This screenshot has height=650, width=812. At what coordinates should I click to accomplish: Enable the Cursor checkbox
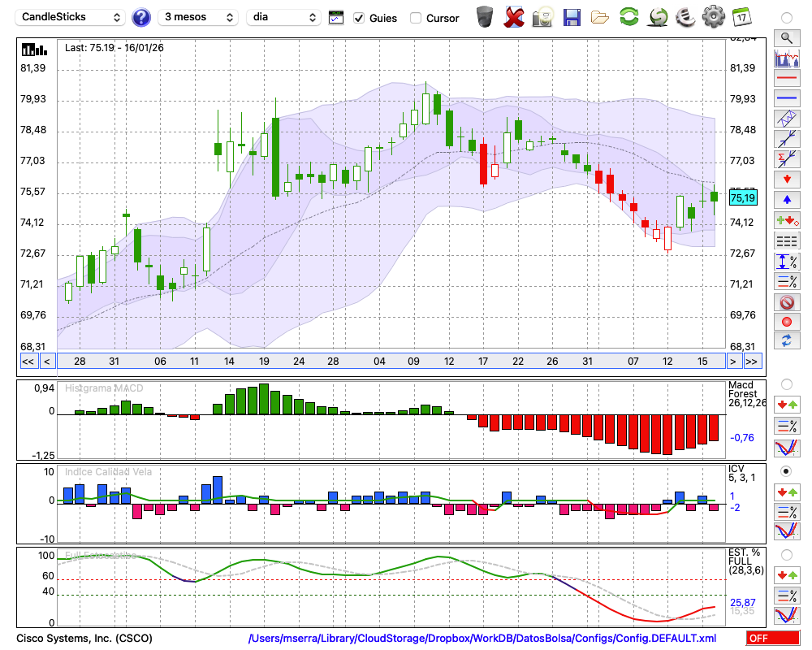[416, 18]
